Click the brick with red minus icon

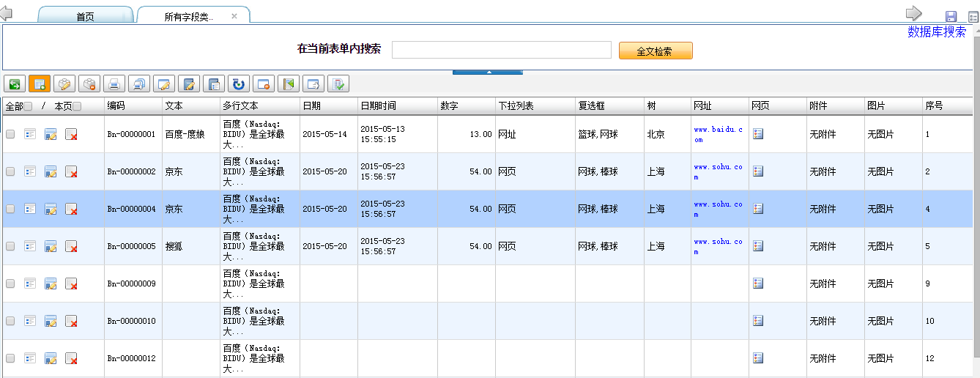click(89, 84)
